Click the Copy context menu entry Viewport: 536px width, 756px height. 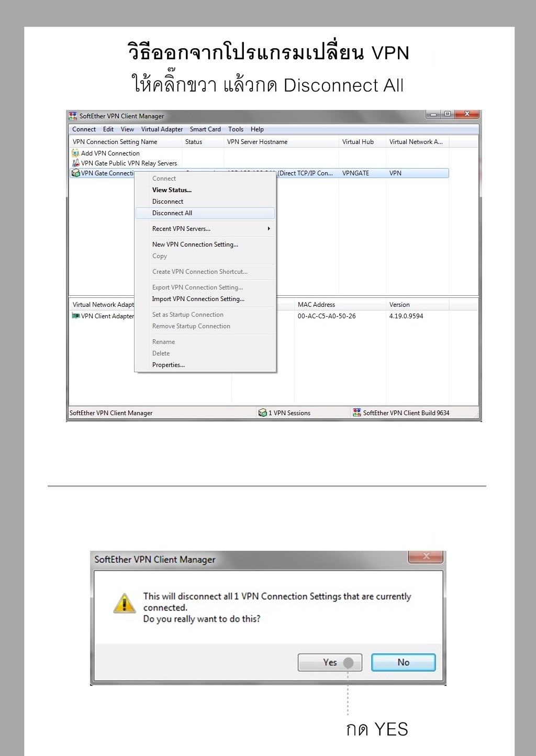pos(205,256)
